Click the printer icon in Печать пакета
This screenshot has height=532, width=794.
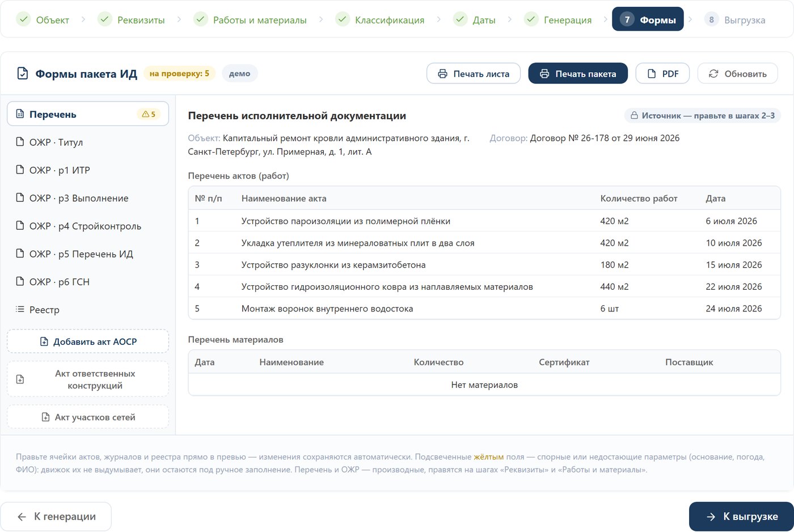click(x=544, y=74)
